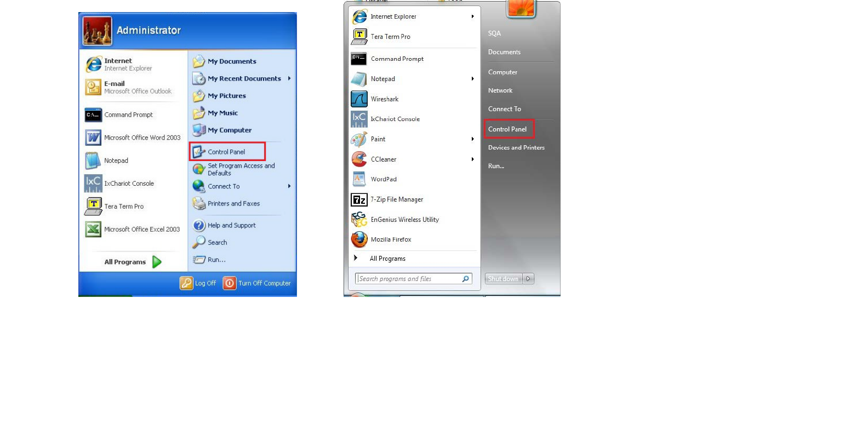
Task: Expand Connect To submenu arrow in XP menu
Action: click(289, 186)
